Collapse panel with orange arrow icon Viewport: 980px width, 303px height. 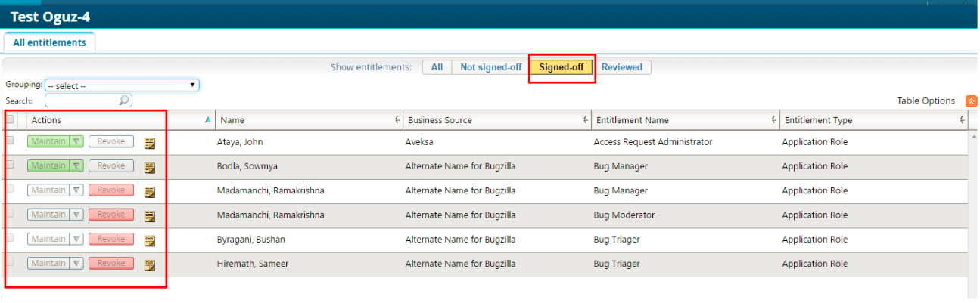[971, 101]
